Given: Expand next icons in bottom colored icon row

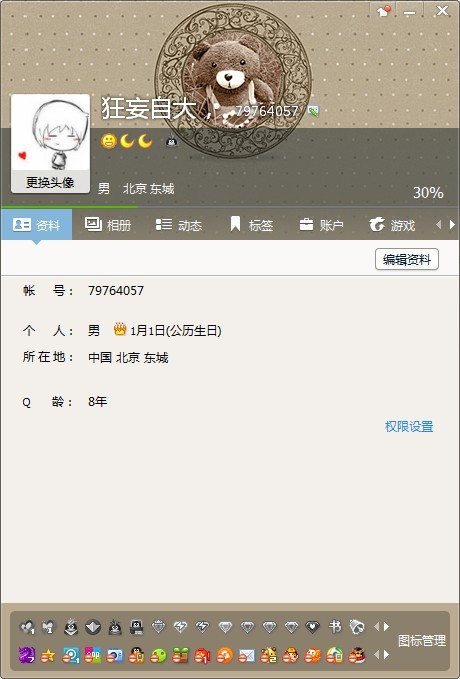Looking at the screenshot, I should coord(386,655).
